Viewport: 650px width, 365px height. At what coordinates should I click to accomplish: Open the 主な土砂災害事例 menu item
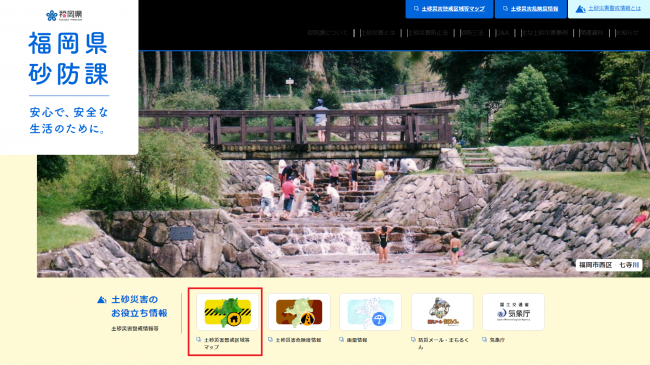pyautogui.click(x=545, y=33)
